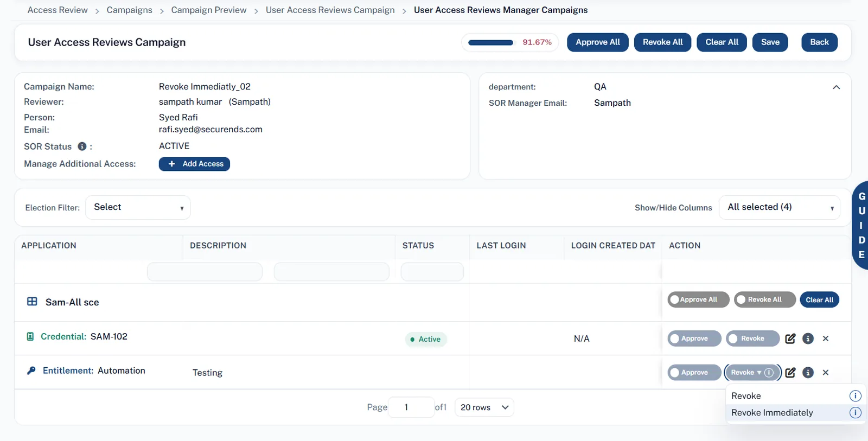Open Revoke dropdown for Entitlement Automation
Viewport: 868px width, 441px height.
pos(752,373)
